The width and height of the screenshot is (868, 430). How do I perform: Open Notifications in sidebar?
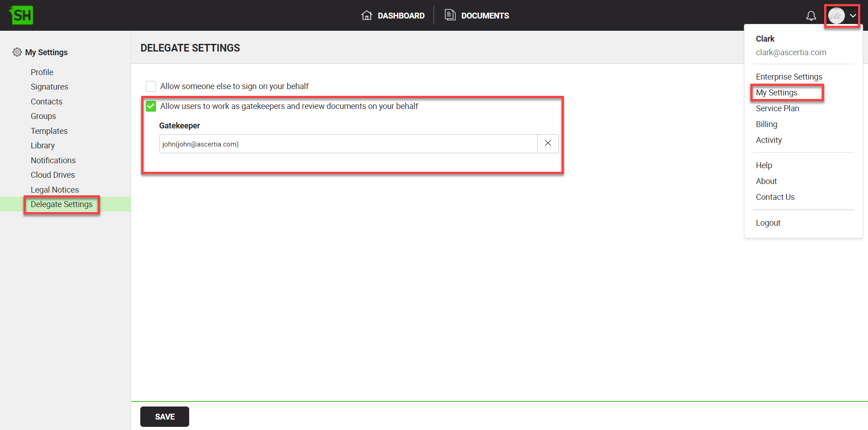pos(53,161)
